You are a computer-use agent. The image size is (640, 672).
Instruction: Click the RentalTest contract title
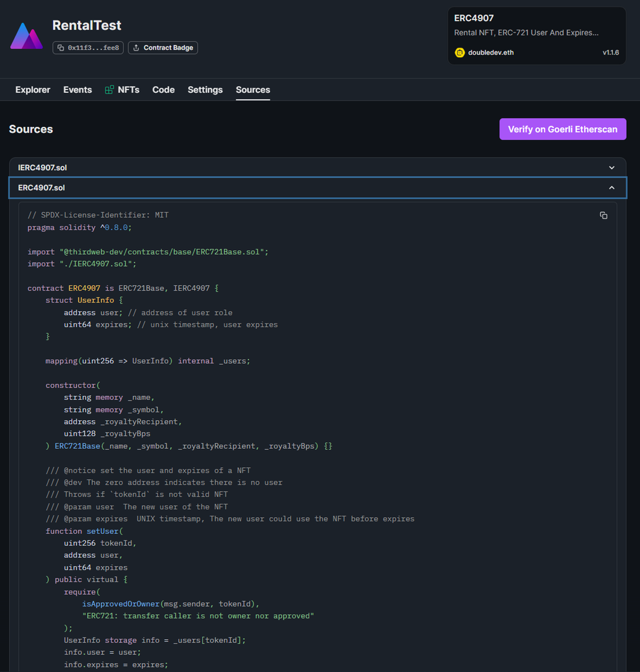click(x=87, y=25)
